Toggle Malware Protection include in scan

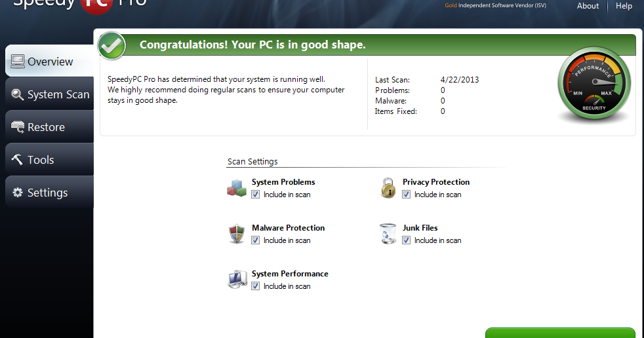click(256, 240)
